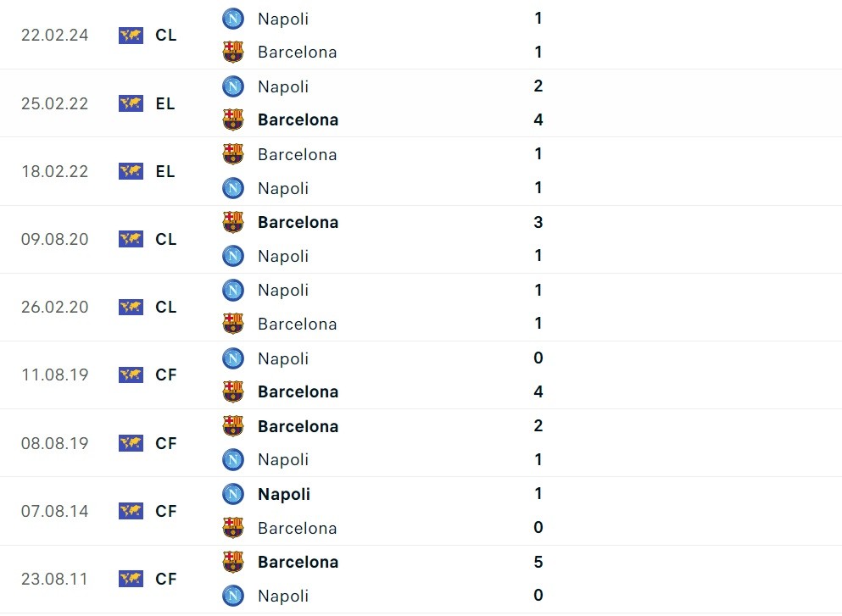Open match dated 09.08.20
Viewport: 842px width, 616px height.
click(54, 239)
